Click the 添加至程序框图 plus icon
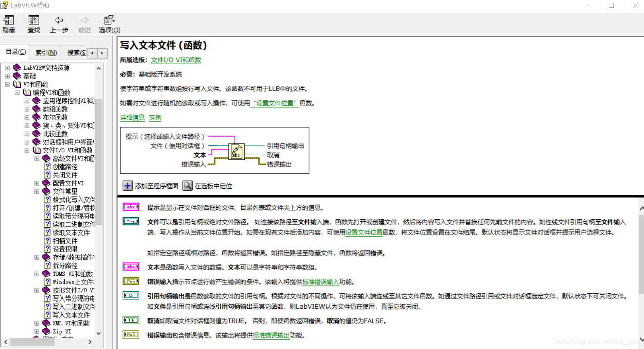644x349 pixels. 128,186
